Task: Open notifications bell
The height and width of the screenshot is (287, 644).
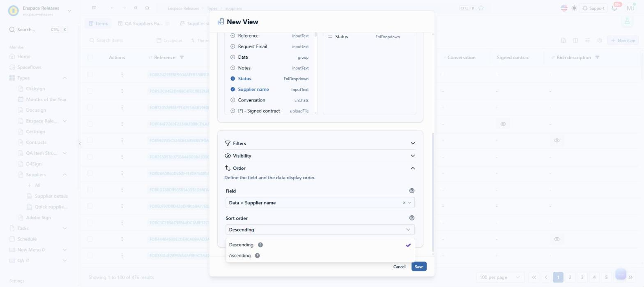Action: (x=614, y=8)
